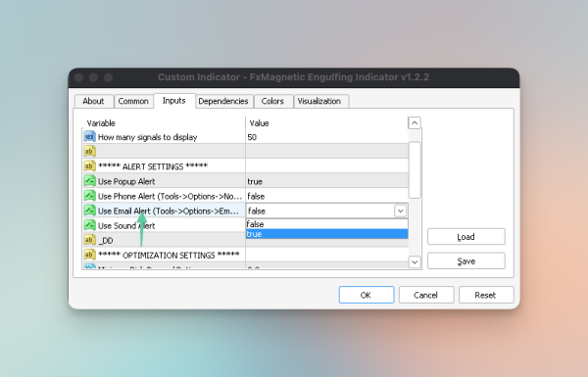Screen dimensions: 588x377
Task: Click the Load button
Action: pyautogui.click(x=466, y=237)
